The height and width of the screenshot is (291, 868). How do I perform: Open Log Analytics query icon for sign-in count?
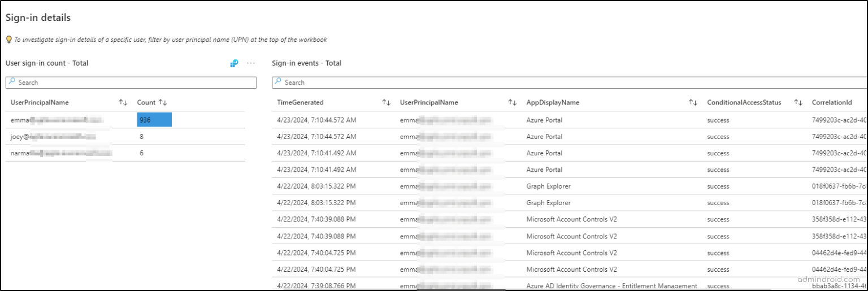234,63
